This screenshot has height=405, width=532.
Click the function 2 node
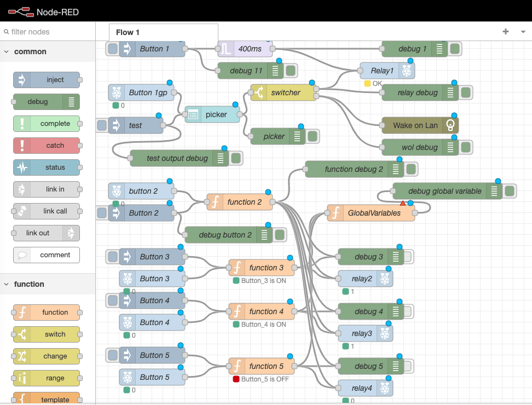240,202
